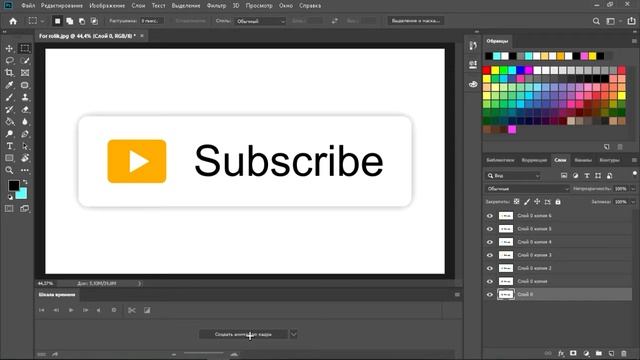Open the Edit Toolbar three-dots menu
Screen dimensions: 640x360
[25, 170]
